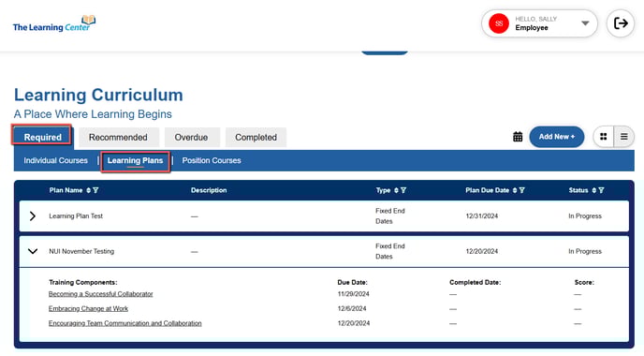The width and height of the screenshot is (644, 356).
Task: Open Encouraging Team Communication and Collaboration
Action: pyautogui.click(x=124, y=323)
